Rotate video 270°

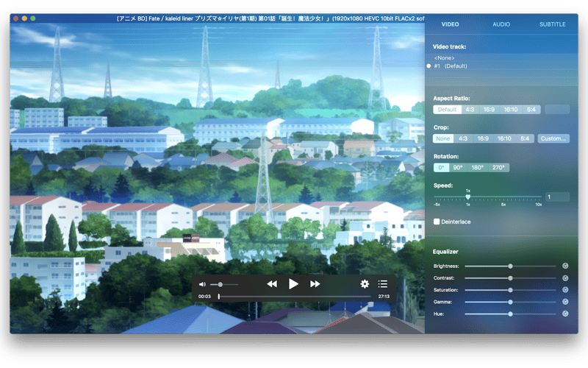click(x=498, y=168)
